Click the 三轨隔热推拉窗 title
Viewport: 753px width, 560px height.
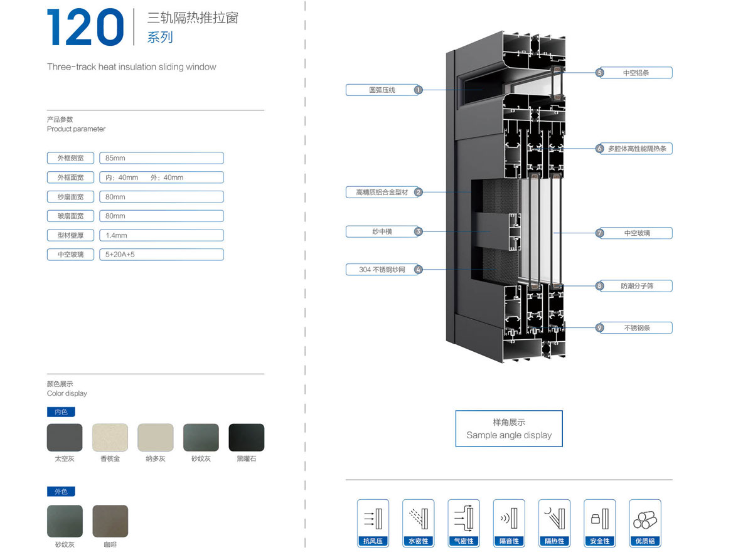[x=193, y=17]
